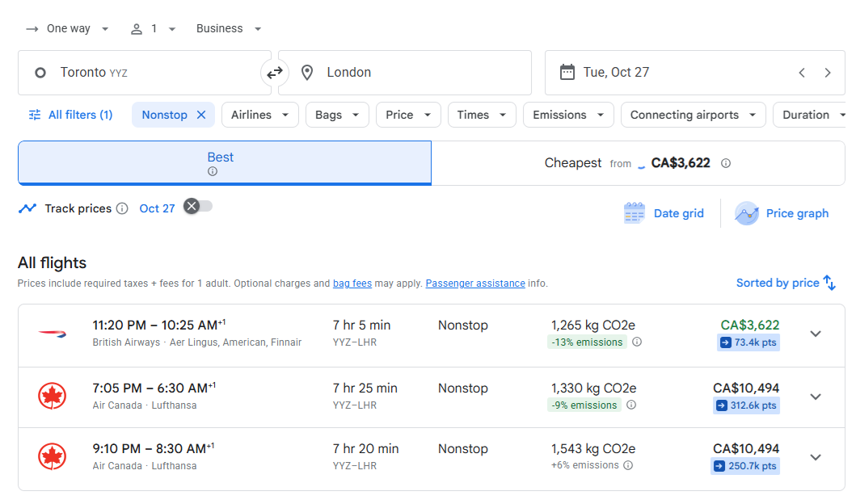Open the Business cabin class dropdown

click(x=229, y=28)
